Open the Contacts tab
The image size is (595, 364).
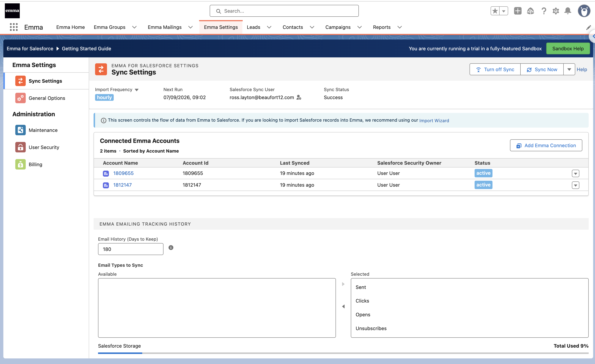tap(293, 27)
